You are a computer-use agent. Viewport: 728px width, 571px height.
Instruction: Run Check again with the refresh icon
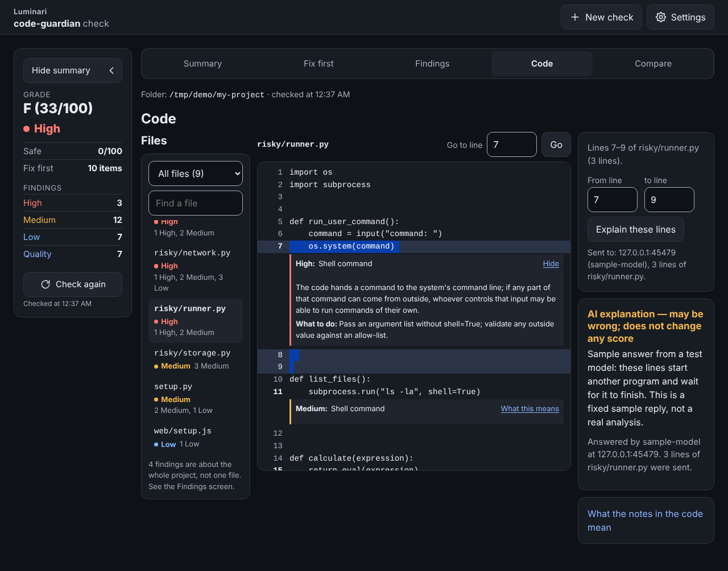(x=73, y=284)
